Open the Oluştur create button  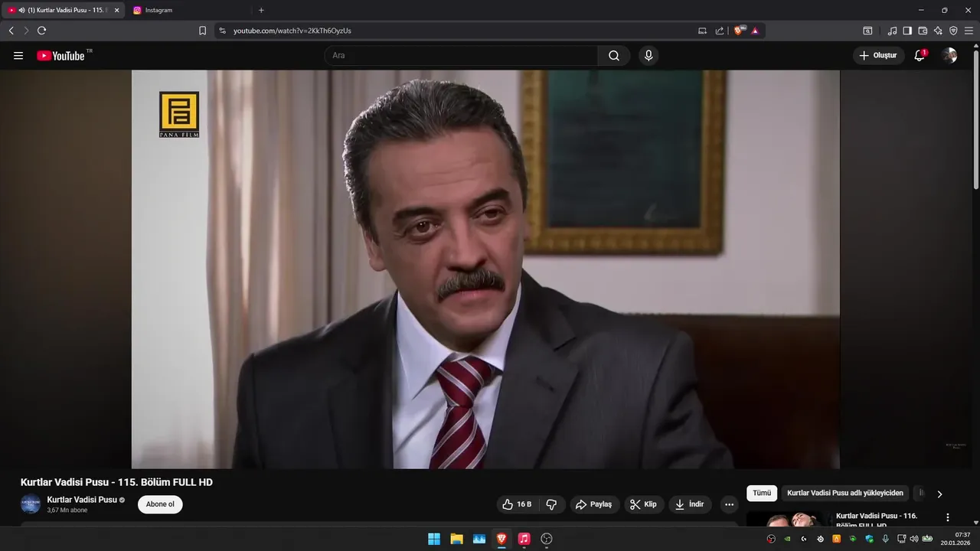click(878, 56)
